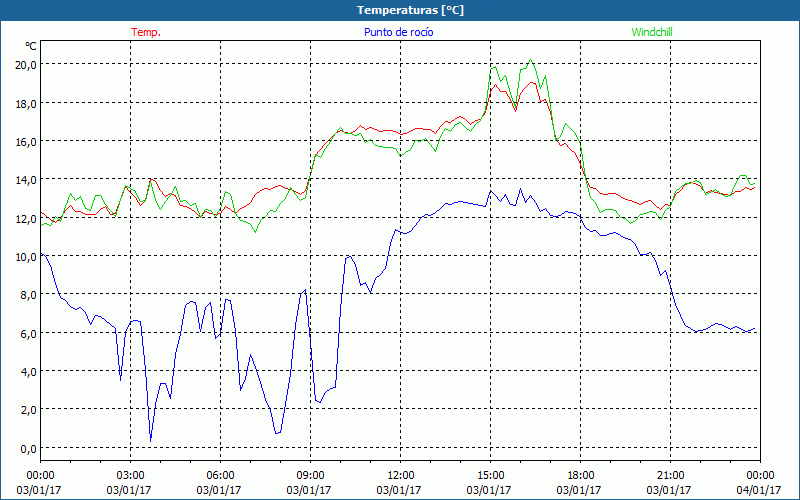Screen dimensions: 800x500
Task: Click the '04/01/17' date label
Action: [x=759, y=490]
